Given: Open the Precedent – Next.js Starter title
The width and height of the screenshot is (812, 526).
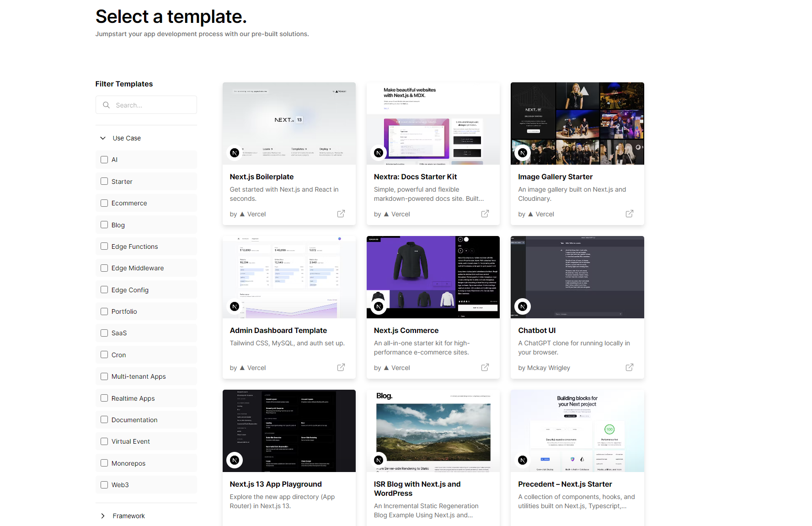Looking at the screenshot, I should [565, 484].
